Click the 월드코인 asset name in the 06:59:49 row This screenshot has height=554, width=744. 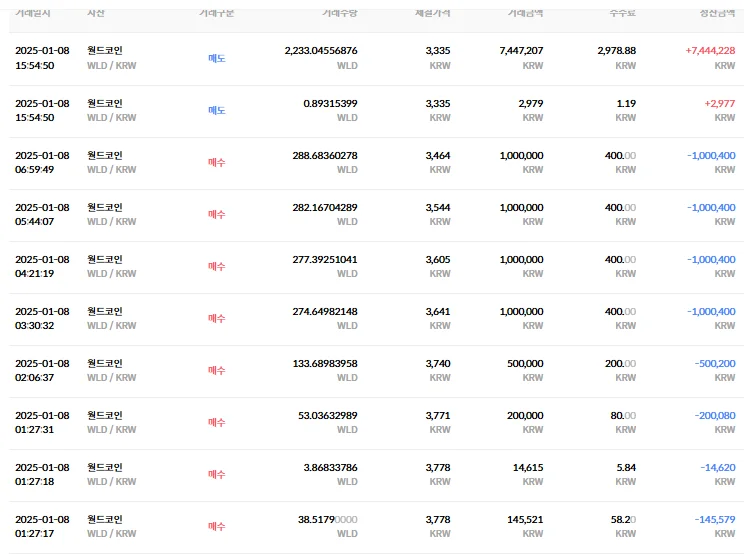104,155
